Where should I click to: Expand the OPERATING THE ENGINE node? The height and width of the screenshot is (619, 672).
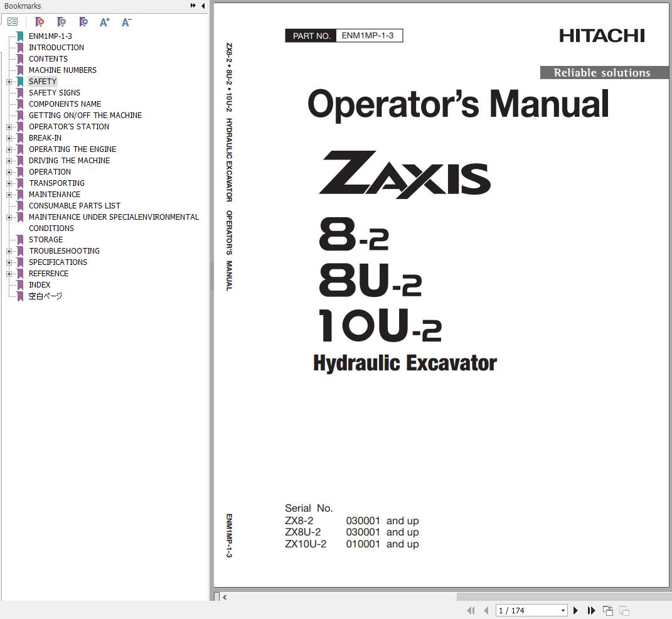coord(9,149)
